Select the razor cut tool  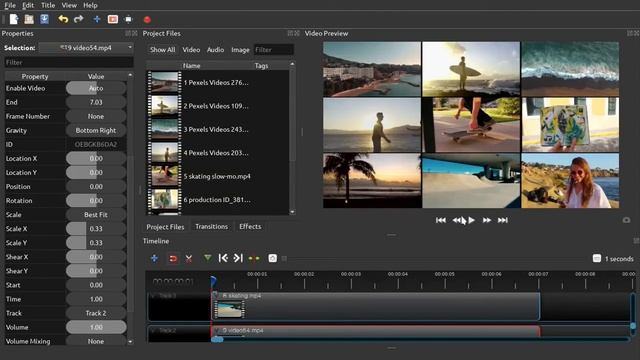point(189,258)
